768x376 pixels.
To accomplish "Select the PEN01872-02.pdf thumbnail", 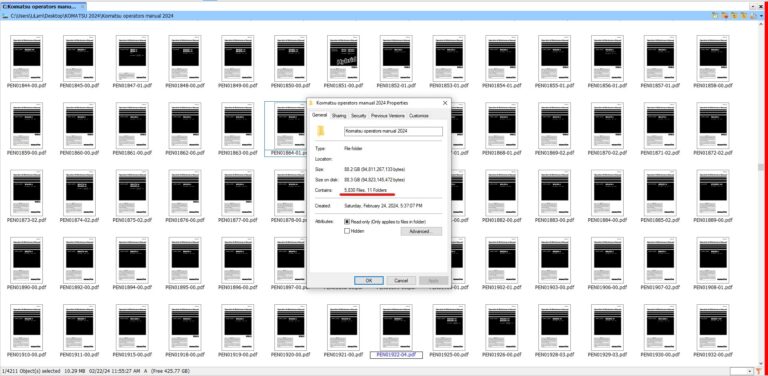I will tap(713, 126).
